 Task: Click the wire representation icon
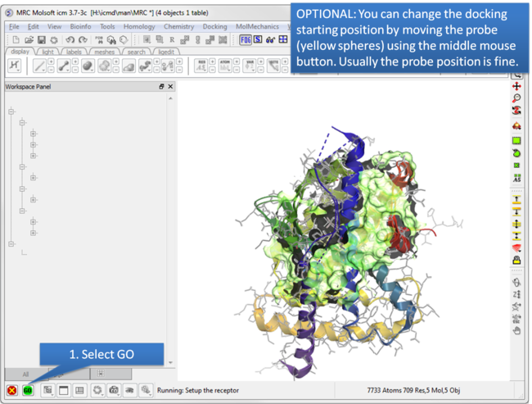point(39,66)
